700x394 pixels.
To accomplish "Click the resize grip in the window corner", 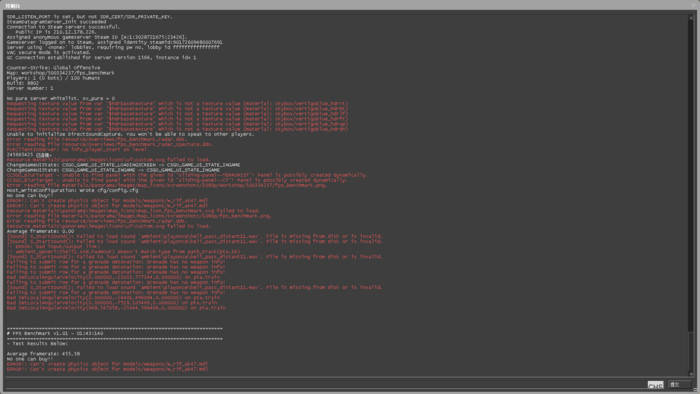I will point(695,390).
